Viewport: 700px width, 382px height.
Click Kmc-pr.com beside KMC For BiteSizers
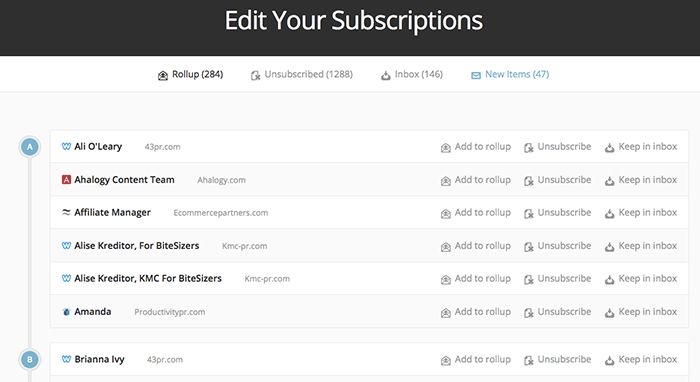pos(267,279)
